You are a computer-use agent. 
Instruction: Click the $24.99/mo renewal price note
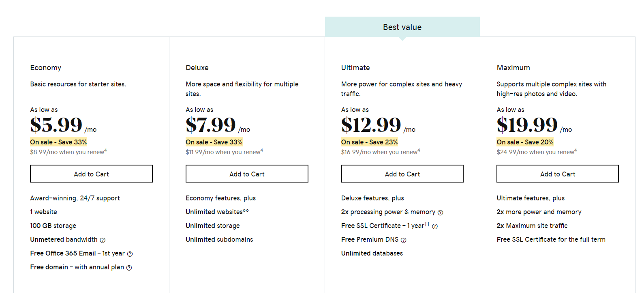pos(536,152)
